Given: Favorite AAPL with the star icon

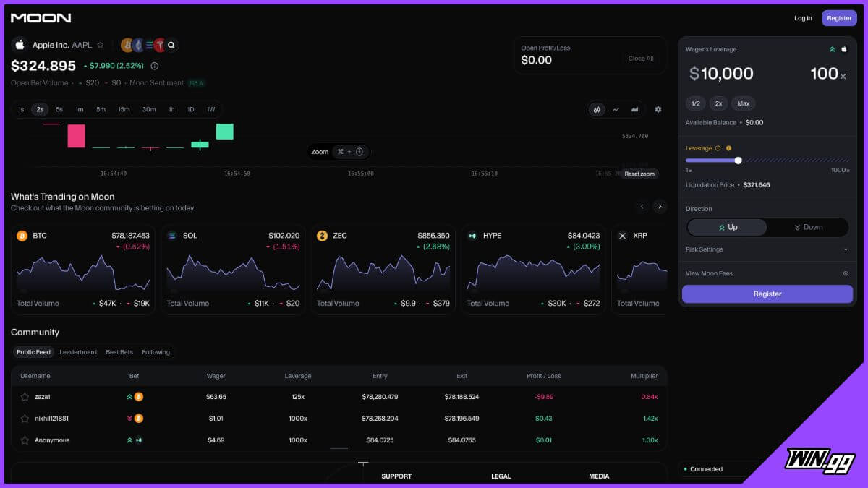Looking at the screenshot, I should (101, 45).
